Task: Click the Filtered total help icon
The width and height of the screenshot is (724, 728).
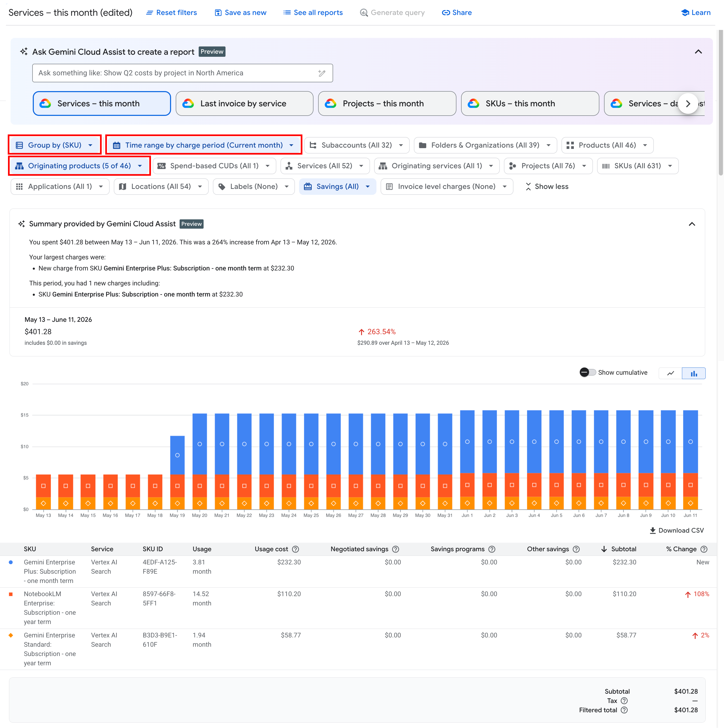Action: [624, 710]
